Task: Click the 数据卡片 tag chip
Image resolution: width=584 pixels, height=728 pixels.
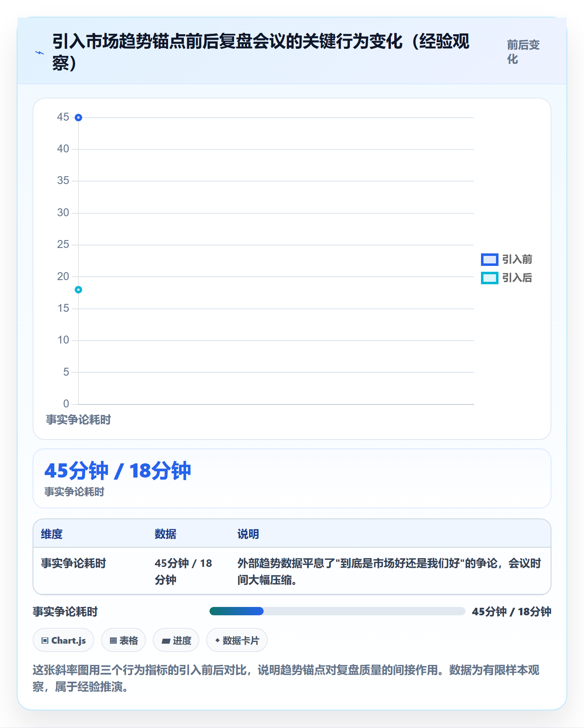Action: click(237, 640)
